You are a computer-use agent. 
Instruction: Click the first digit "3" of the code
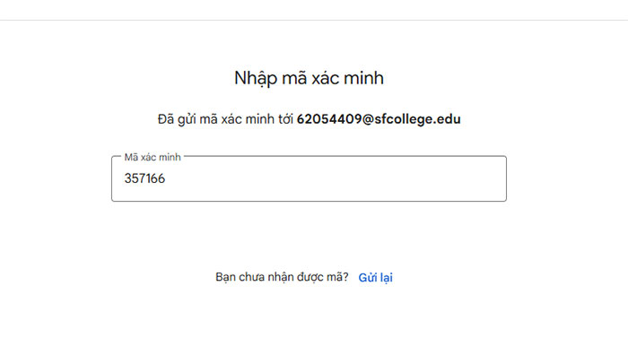coord(128,178)
